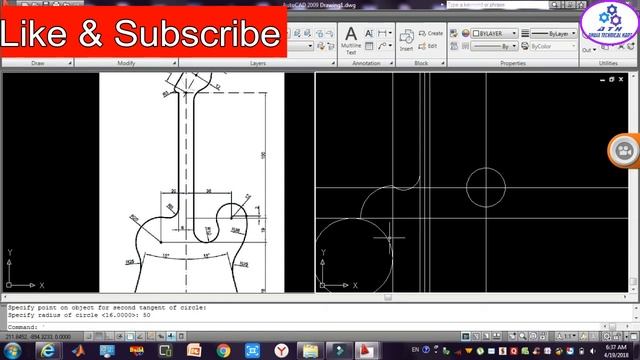Click the Workspace Switching gear icon

click(x=607, y=336)
